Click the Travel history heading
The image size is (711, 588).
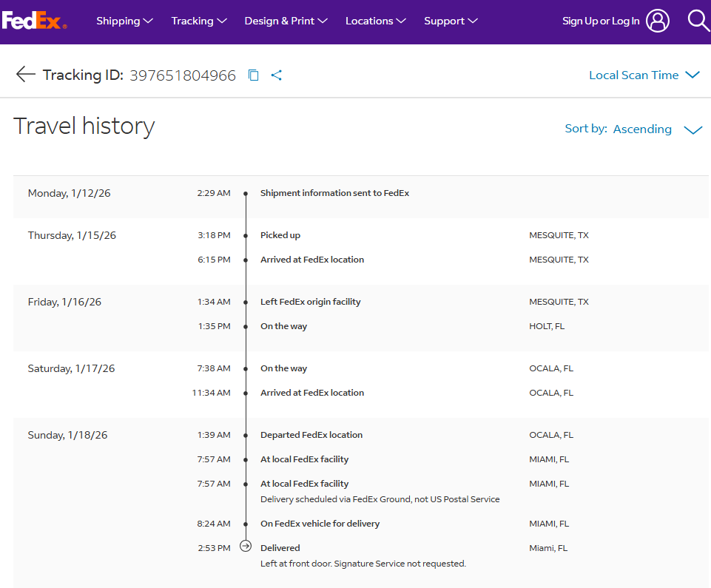click(84, 126)
